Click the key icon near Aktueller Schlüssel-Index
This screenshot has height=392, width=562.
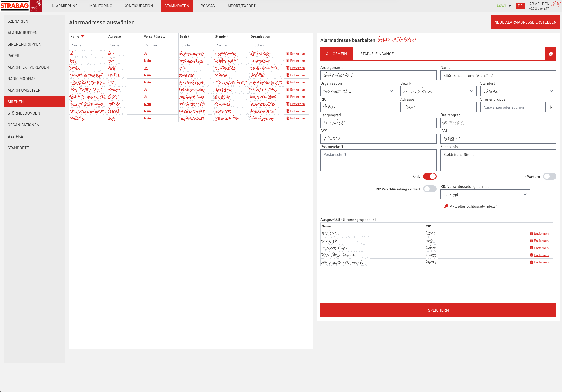[x=446, y=206]
